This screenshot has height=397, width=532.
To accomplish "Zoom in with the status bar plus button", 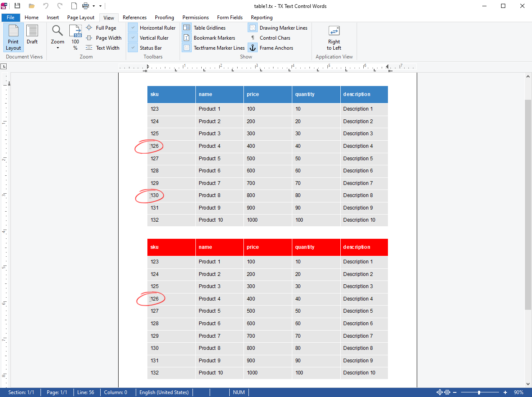I will (x=505, y=392).
